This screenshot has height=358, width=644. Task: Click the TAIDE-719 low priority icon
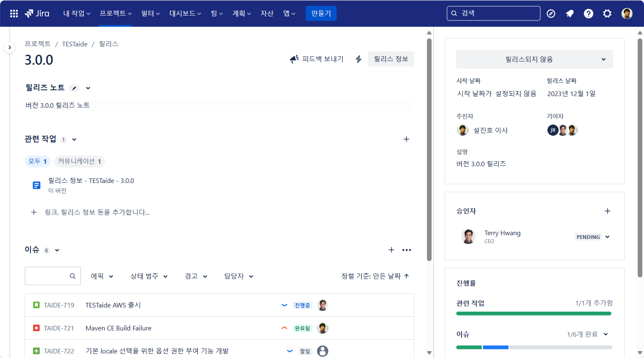tap(284, 305)
